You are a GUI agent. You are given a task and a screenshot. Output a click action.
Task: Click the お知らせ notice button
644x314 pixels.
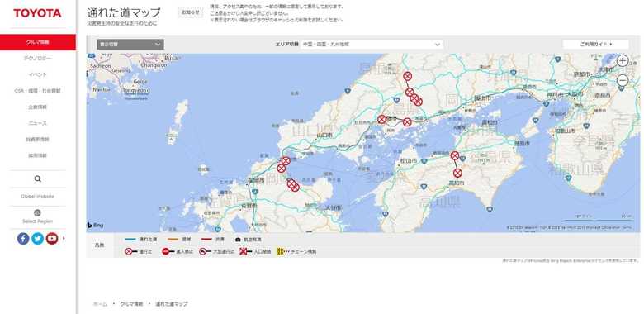click(191, 12)
